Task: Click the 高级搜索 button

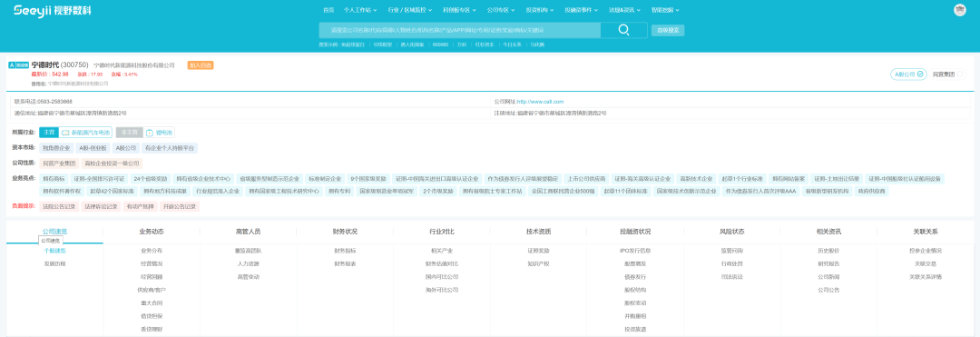Action: (668, 30)
